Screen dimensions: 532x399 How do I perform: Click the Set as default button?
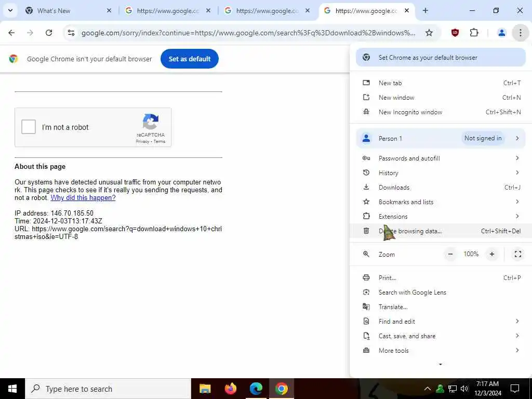pyautogui.click(x=190, y=59)
